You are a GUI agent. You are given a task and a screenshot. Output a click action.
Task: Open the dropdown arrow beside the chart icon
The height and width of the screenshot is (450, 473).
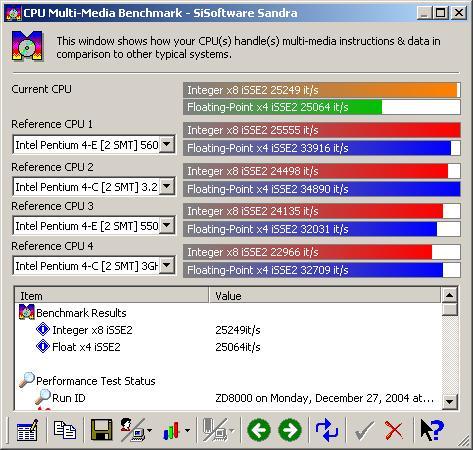point(188,431)
